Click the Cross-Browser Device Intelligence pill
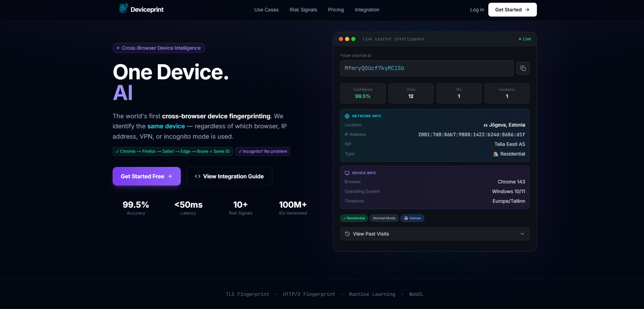The image size is (644, 309). click(159, 48)
